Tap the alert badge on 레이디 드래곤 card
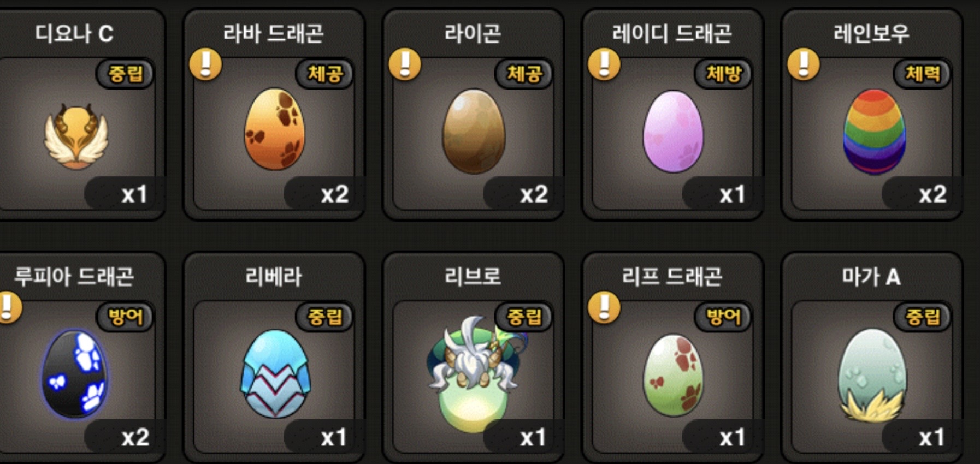This screenshot has width=980, height=464. click(x=604, y=64)
